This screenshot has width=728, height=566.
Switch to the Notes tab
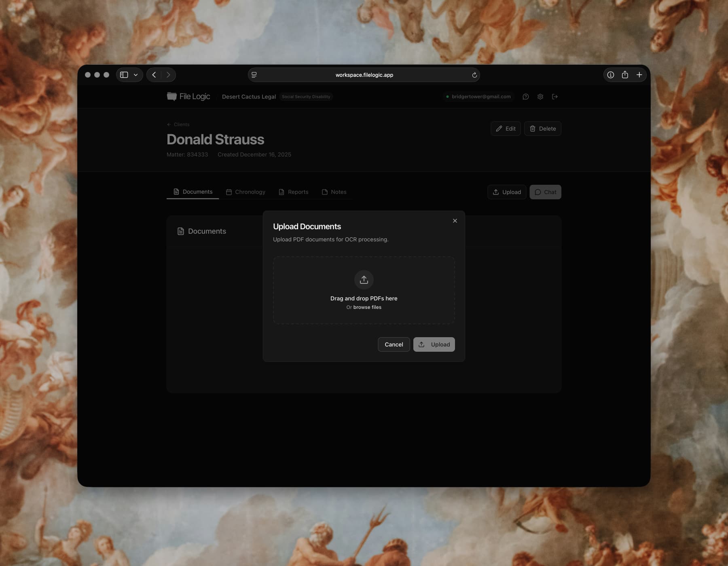point(334,192)
